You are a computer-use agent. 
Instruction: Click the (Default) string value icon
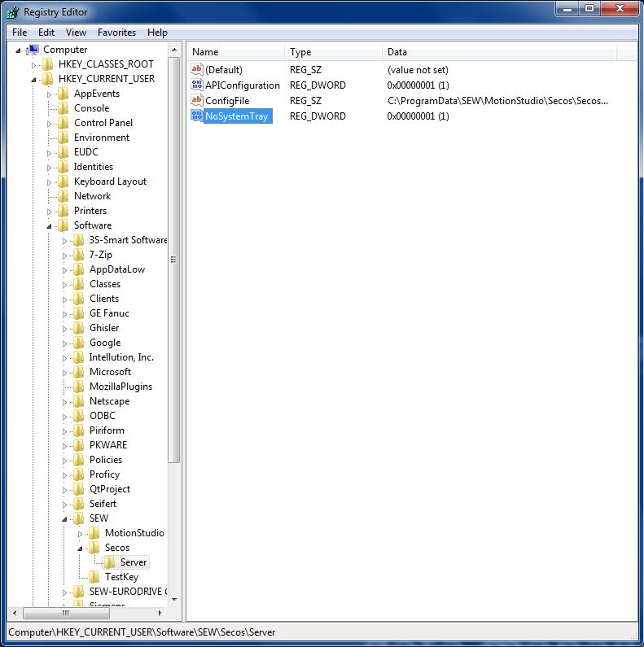pos(196,70)
